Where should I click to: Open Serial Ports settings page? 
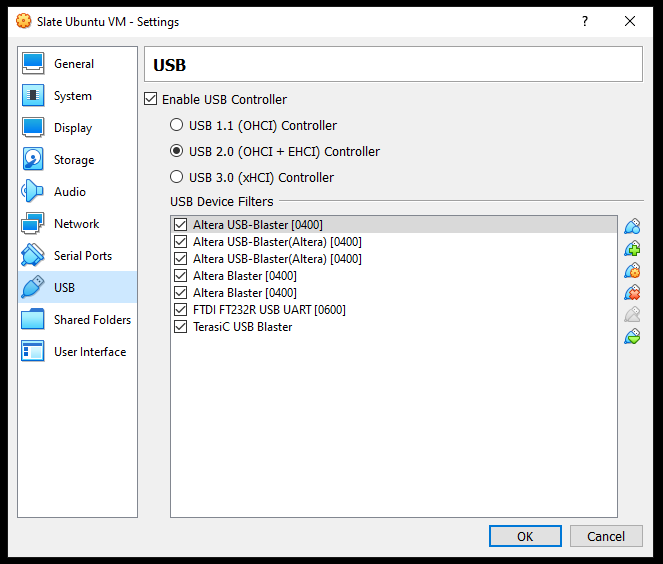coord(78,255)
